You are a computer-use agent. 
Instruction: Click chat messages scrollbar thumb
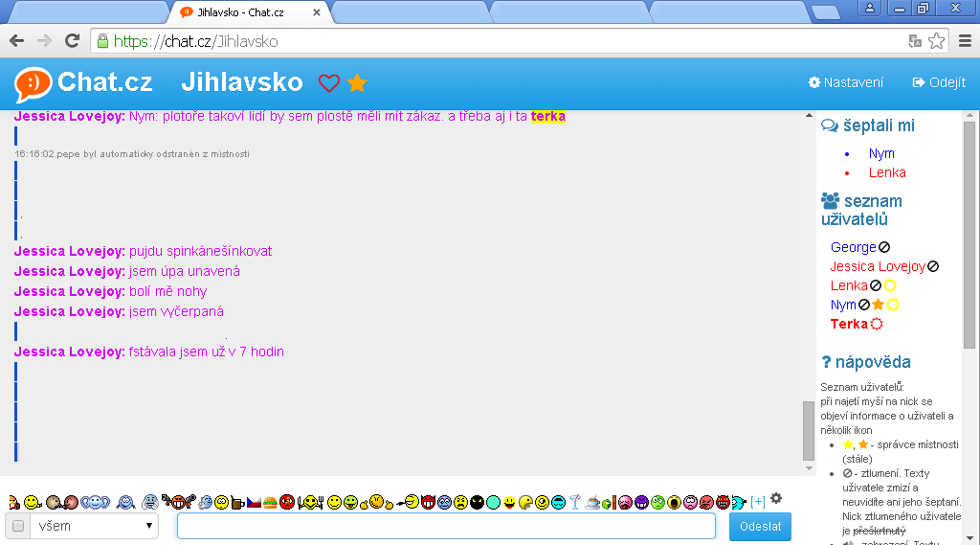[808, 430]
